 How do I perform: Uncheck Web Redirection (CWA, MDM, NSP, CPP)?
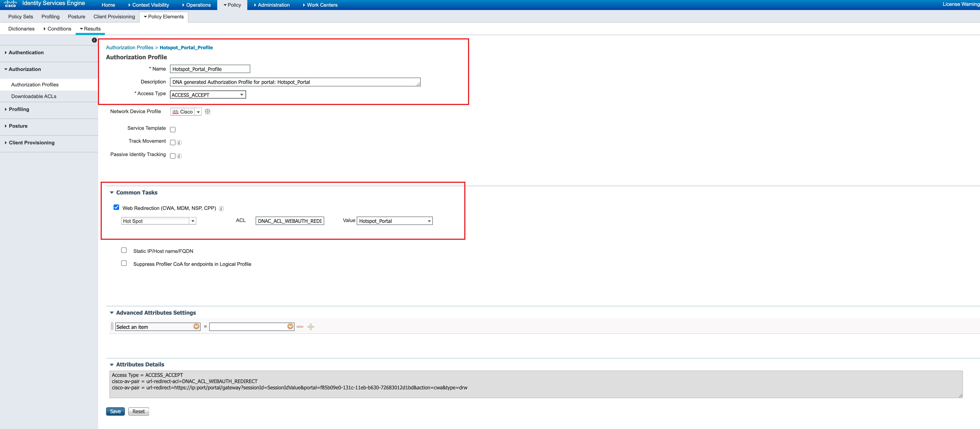[116, 207]
